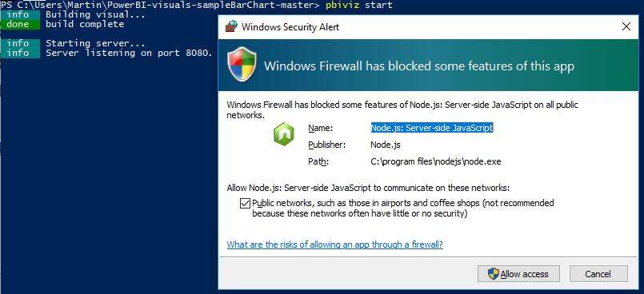The height and width of the screenshot is (294, 644).
Task: Select the highlighted Node.js name field
Action: pyautogui.click(x=432, y=128)
